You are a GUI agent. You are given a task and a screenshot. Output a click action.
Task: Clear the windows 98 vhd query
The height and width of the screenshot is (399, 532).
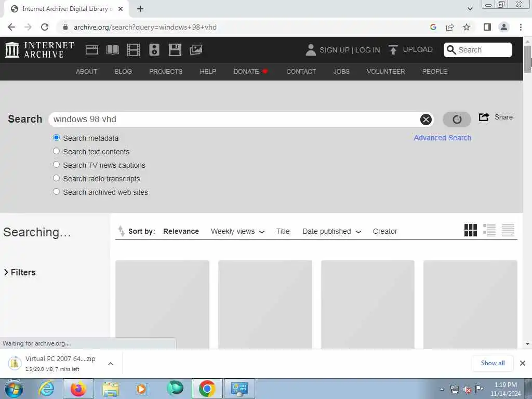(426, 119)
